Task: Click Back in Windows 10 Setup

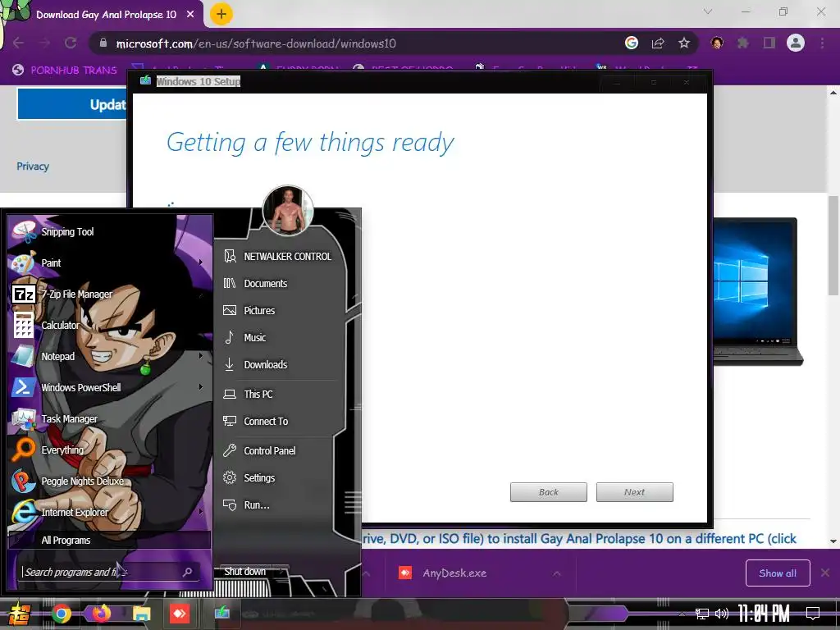Action: (x=549, y=492)
